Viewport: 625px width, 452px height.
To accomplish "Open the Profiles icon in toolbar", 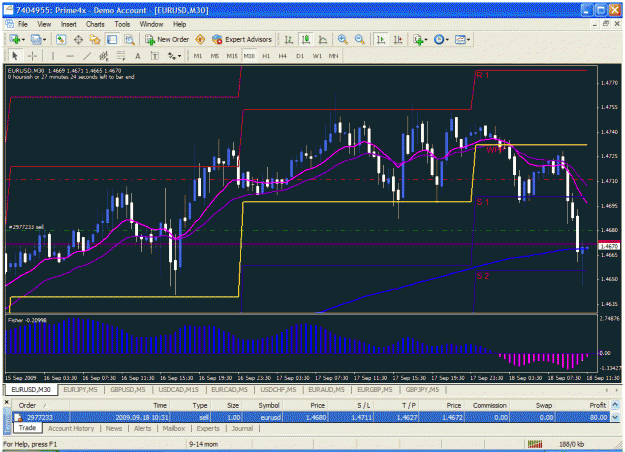I will (x=36, y=39).
